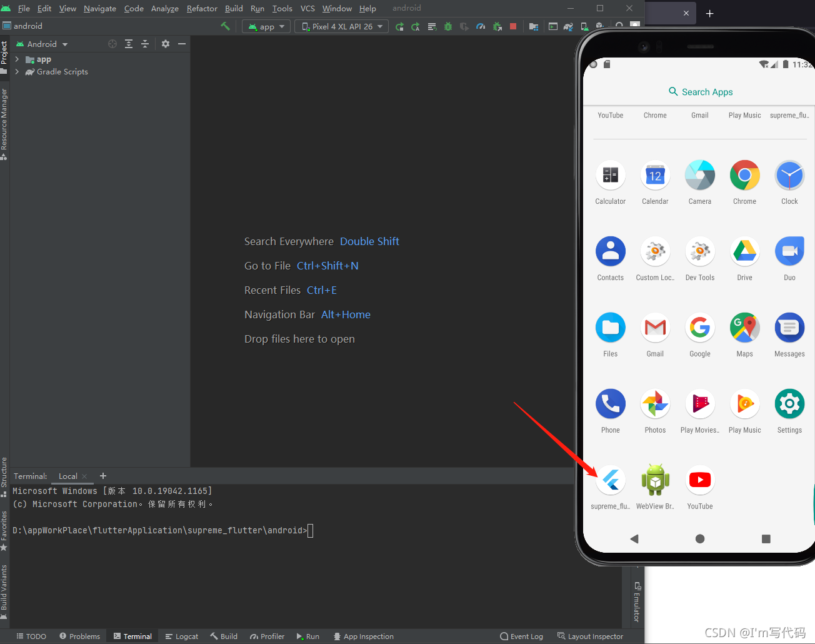This screenshot has height=644, width=815.
Task: Add a new terminal session tab
Action: [103, 476]
